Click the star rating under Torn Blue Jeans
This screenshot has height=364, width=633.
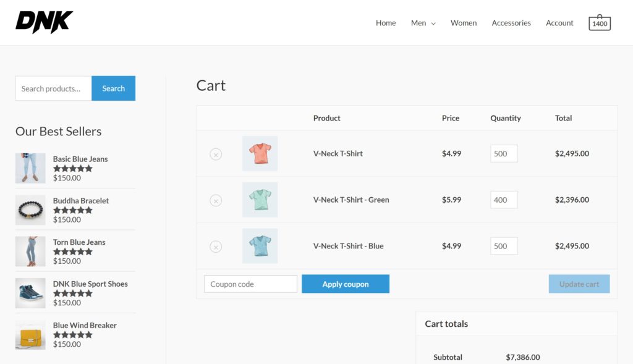(x=73, y=252)
